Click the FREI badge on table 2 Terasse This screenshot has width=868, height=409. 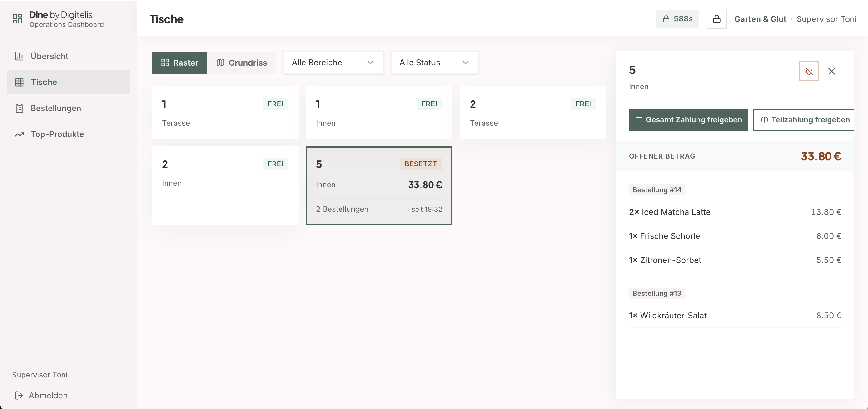tap(583, 104)
